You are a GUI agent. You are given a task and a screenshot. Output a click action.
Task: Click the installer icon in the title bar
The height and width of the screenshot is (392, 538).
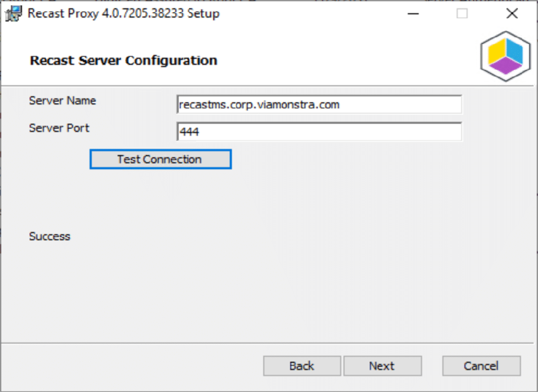[x=12, y=13]
